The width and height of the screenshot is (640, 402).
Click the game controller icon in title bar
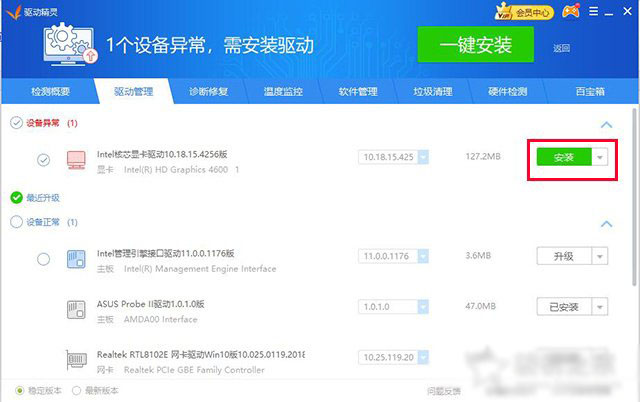(x=569, y=12)
